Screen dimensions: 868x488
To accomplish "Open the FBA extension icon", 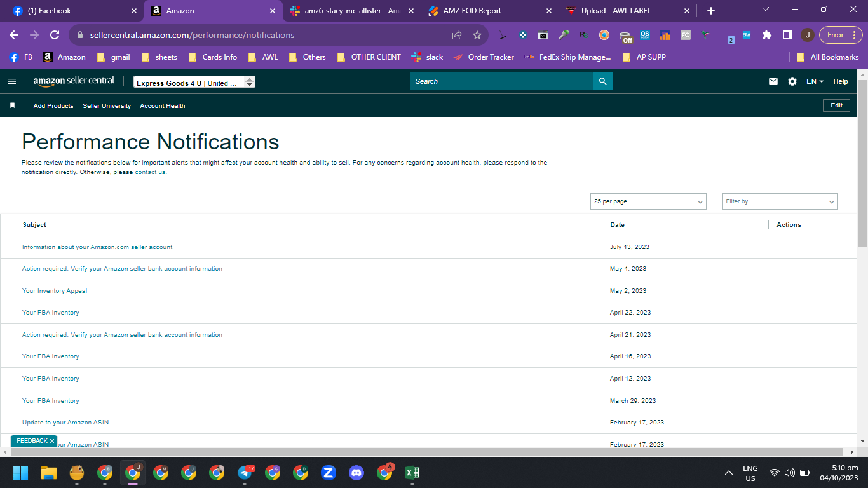I will pos(747,35).
